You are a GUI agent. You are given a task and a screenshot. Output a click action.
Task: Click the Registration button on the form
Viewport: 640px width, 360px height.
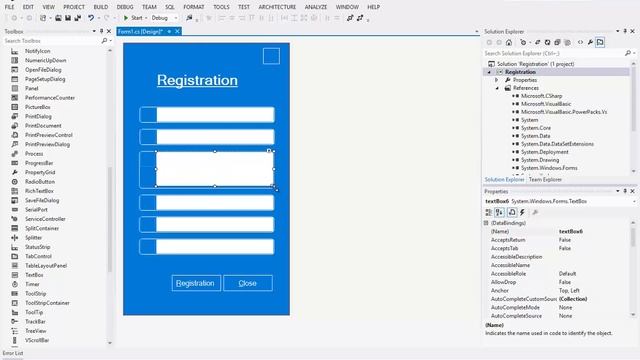196,283
